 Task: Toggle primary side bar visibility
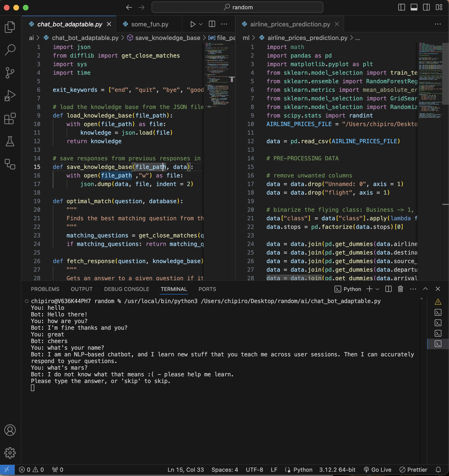pyautogui.click(x=402, y=7)
